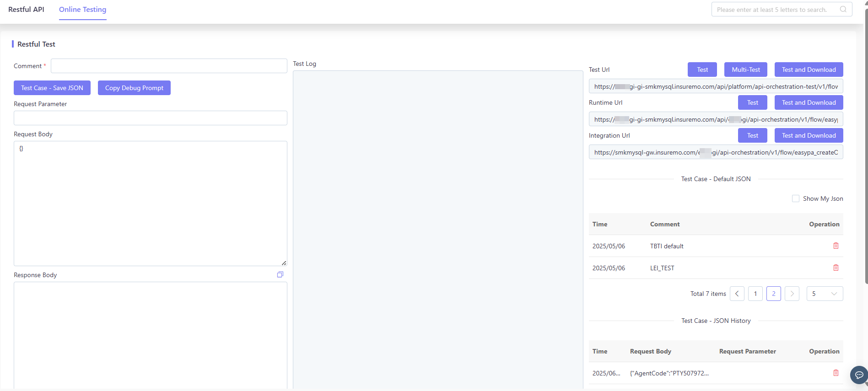Click the search magnifier icon
Screen dimensions: 868x391
point(843,9)
